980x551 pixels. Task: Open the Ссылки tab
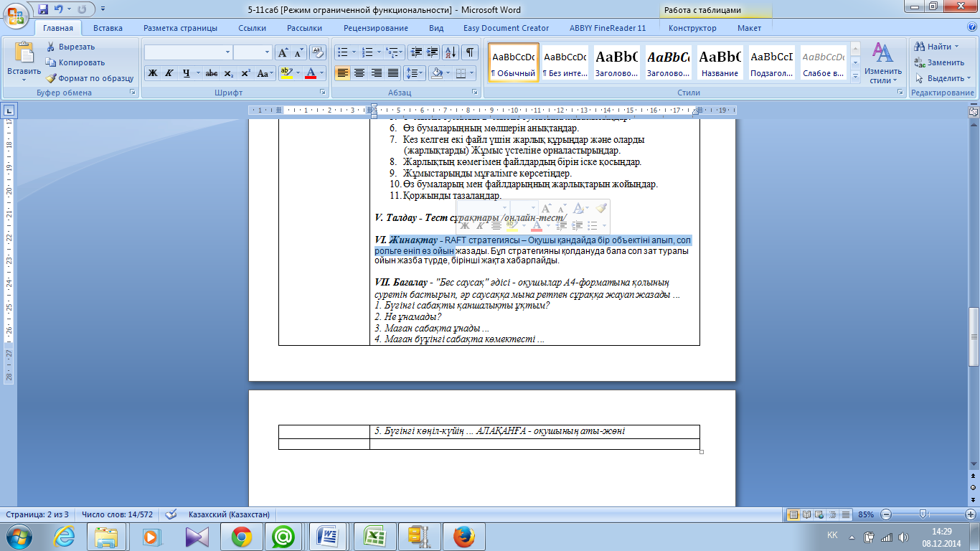(253, 28)
